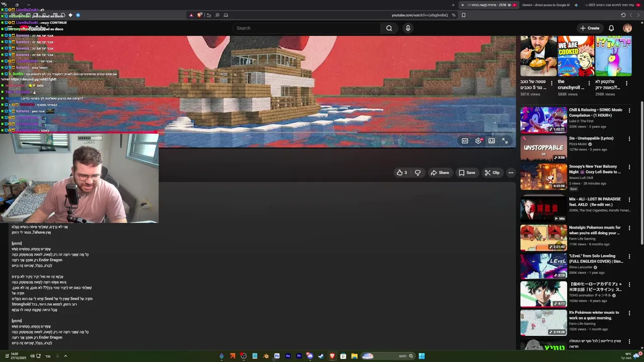Screen dimensions: 644x362
Task: Open Nostalgic Pokemon music video thumbnail
Action: (543, 237)
